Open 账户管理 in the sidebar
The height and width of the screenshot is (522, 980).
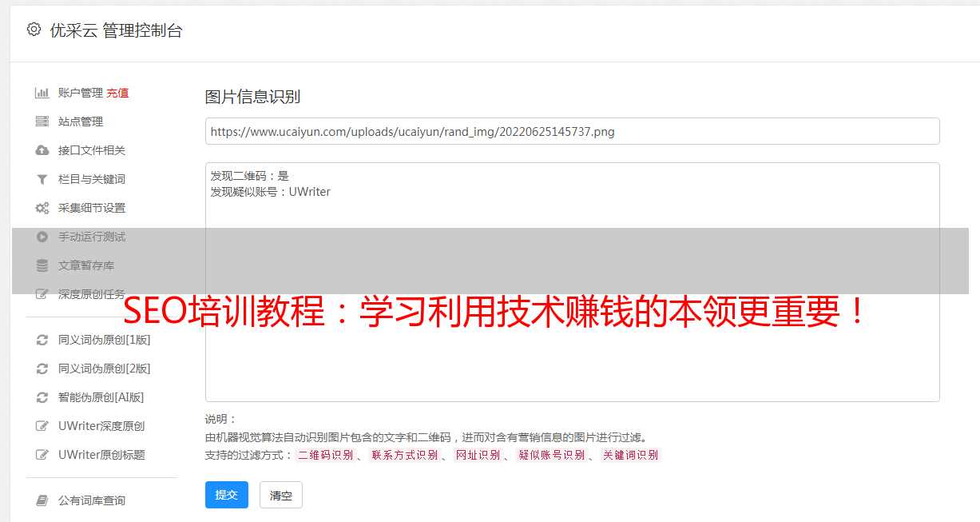81,93
